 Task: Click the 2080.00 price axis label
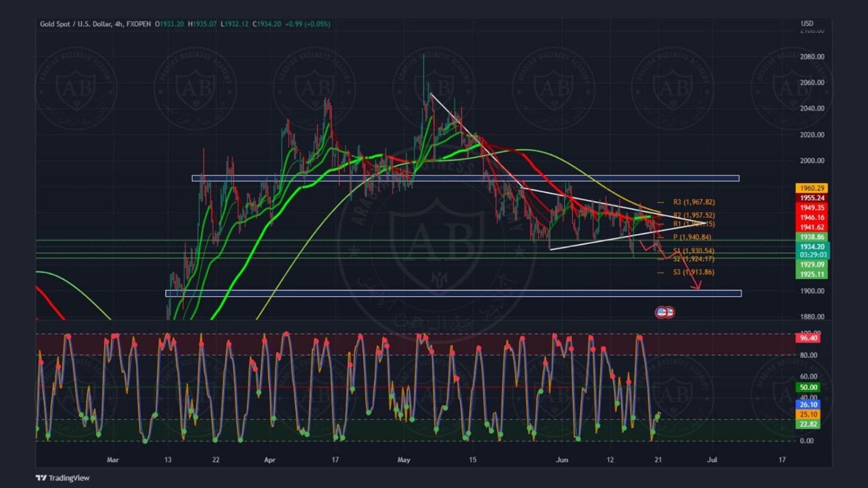[x=812, y=57]
